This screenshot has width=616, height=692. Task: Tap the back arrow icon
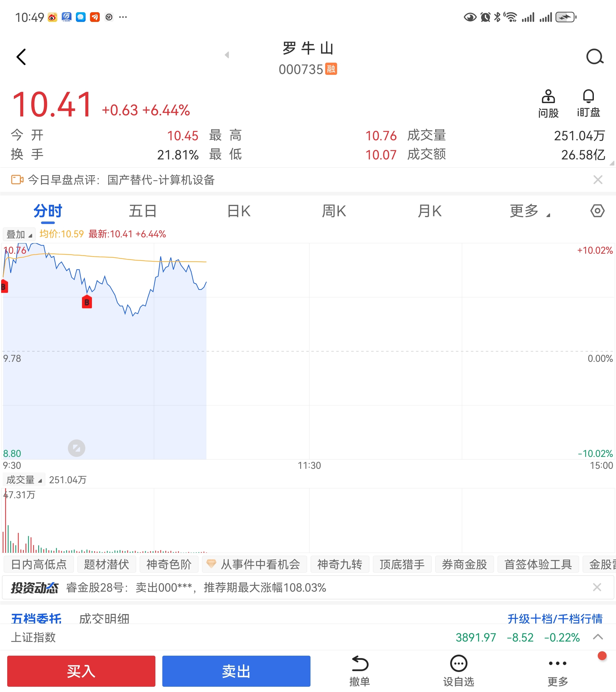point(21,57)
